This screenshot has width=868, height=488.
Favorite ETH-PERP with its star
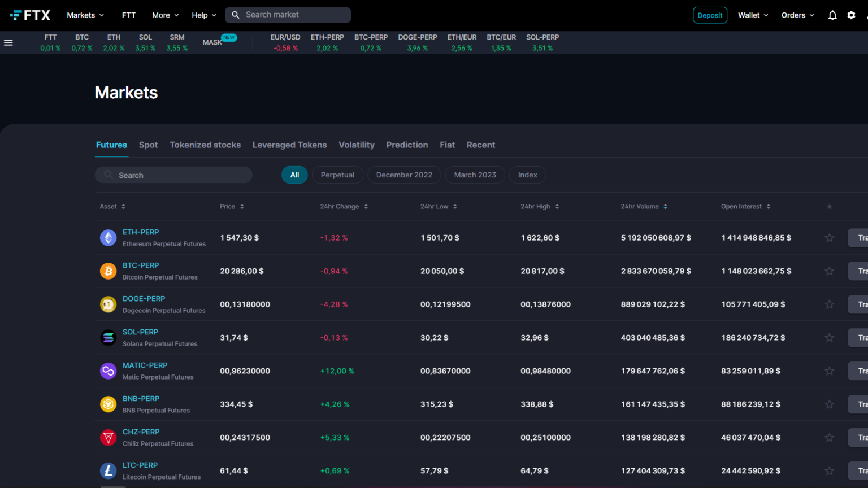coord(829,237)
